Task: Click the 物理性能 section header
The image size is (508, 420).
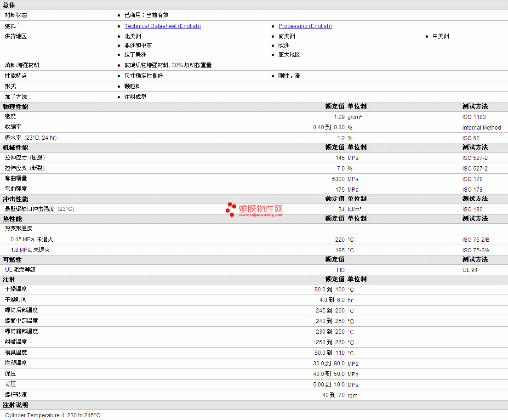Action: coord(16,107)
